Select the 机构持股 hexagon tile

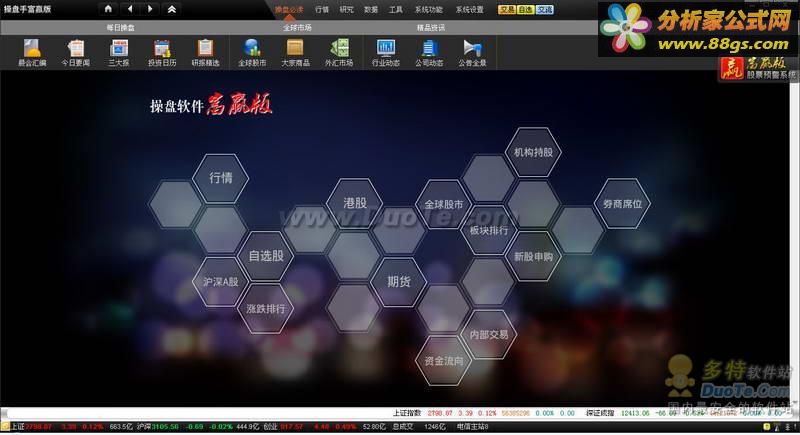533,152
